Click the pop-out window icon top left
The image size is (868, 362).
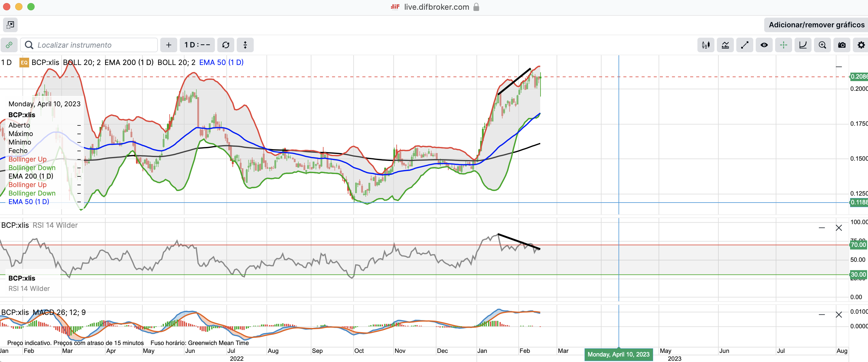point(10,25)
